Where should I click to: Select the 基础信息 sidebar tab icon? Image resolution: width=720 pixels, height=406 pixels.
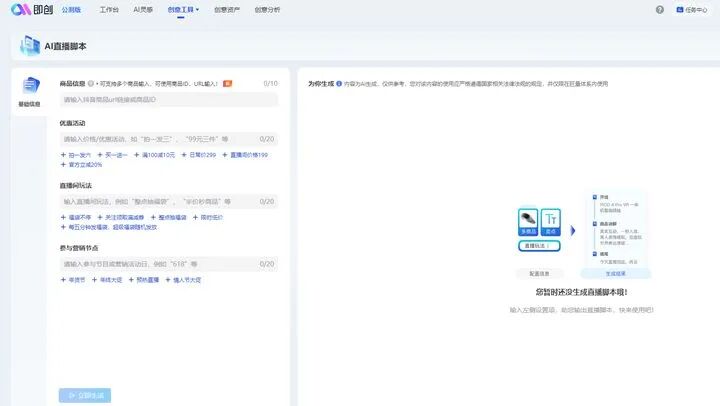31,85
